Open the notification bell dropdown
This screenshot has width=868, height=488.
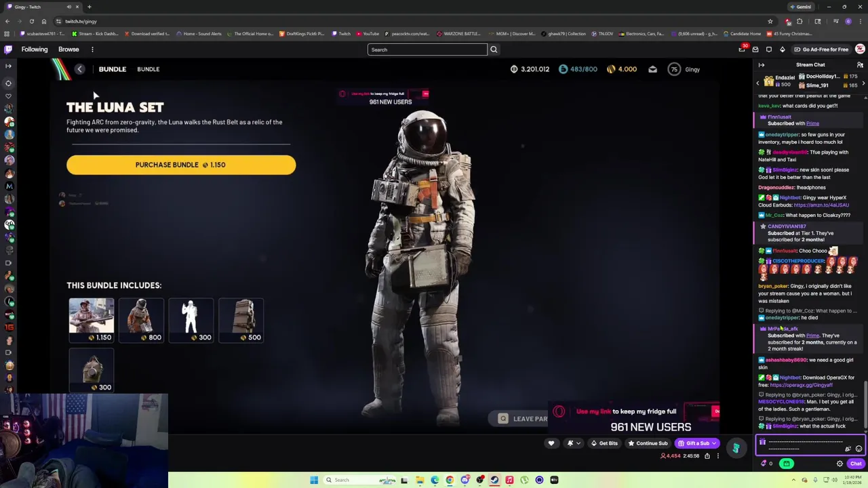point(572,443)
